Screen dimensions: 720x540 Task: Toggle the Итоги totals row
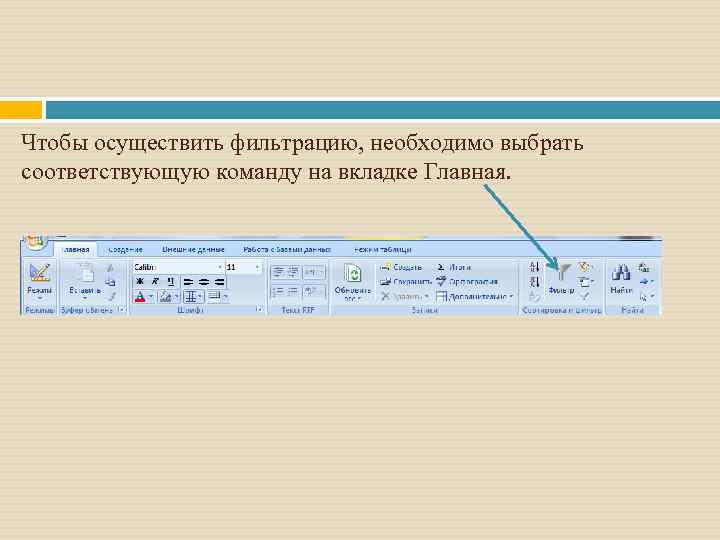(x=454, y=267)
